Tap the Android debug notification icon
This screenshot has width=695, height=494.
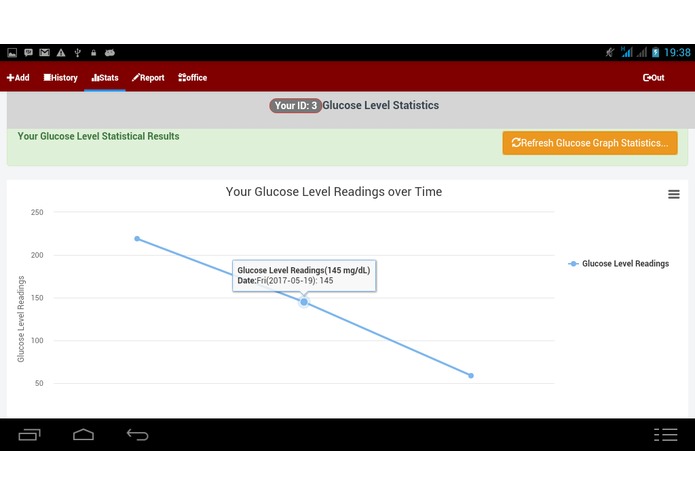click(x=110, y=53)
